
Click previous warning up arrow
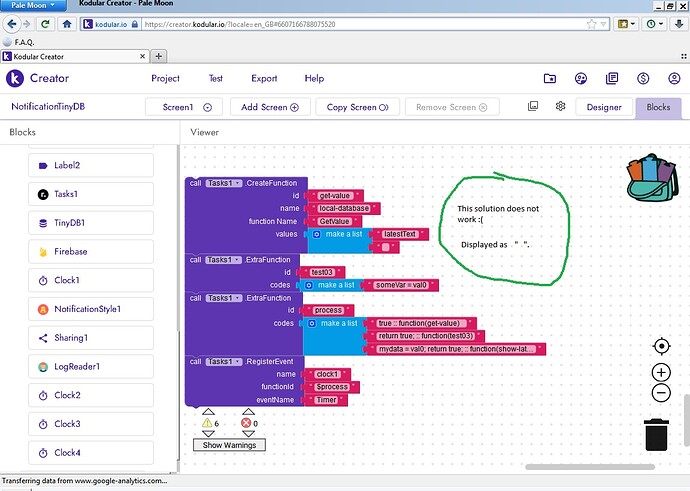click(208, 412)
